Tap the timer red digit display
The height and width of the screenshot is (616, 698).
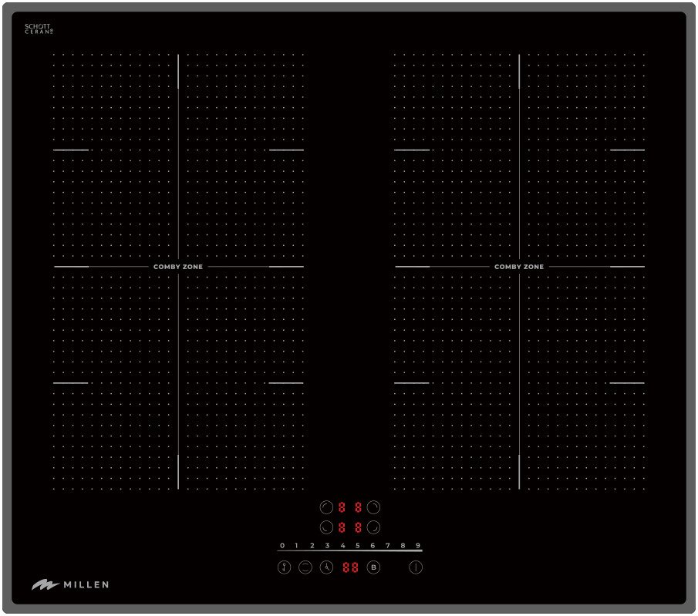click(350, 567)
